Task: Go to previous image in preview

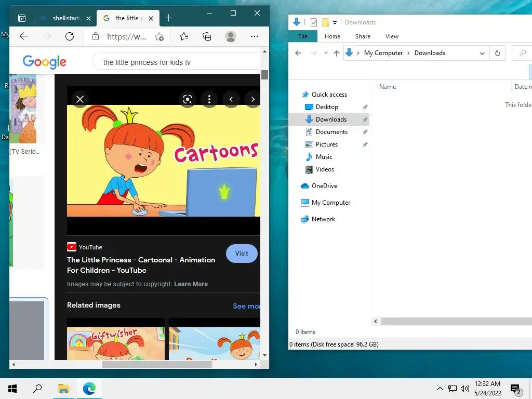Action: [231, 99]
